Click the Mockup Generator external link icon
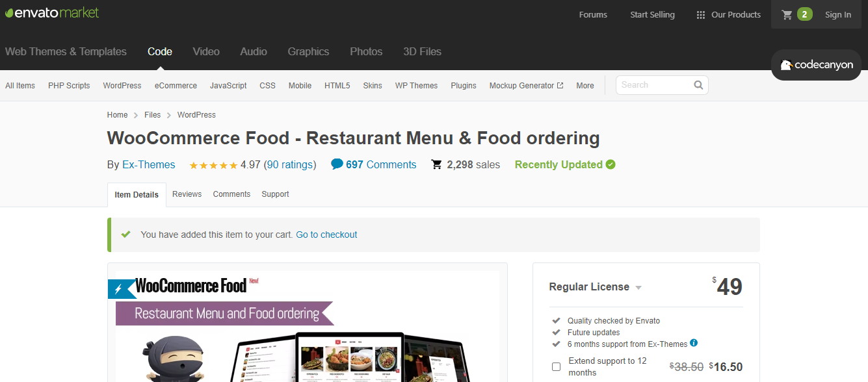Screen dimensions: 868x382 pyautogui.click(x=560, y=85)
